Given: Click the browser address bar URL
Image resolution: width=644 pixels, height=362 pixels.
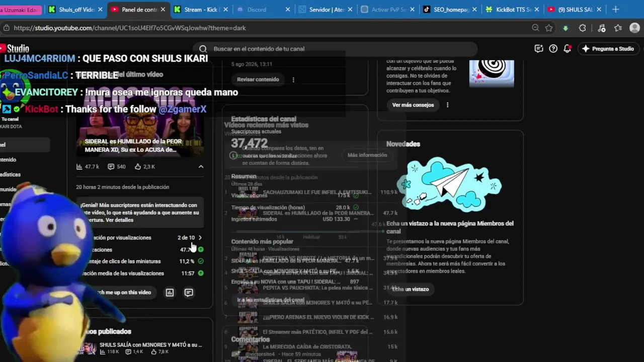Looking at the screenshot, I should point(130,28).
